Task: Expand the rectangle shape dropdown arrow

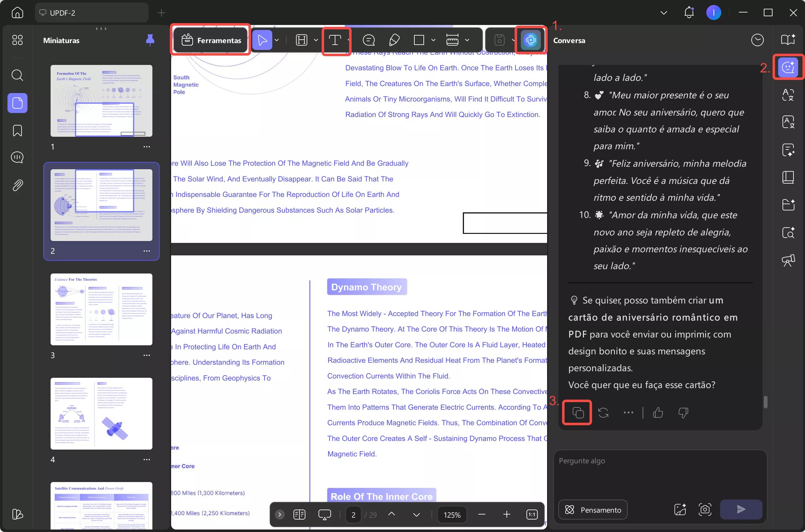Action: coord(433,40)
